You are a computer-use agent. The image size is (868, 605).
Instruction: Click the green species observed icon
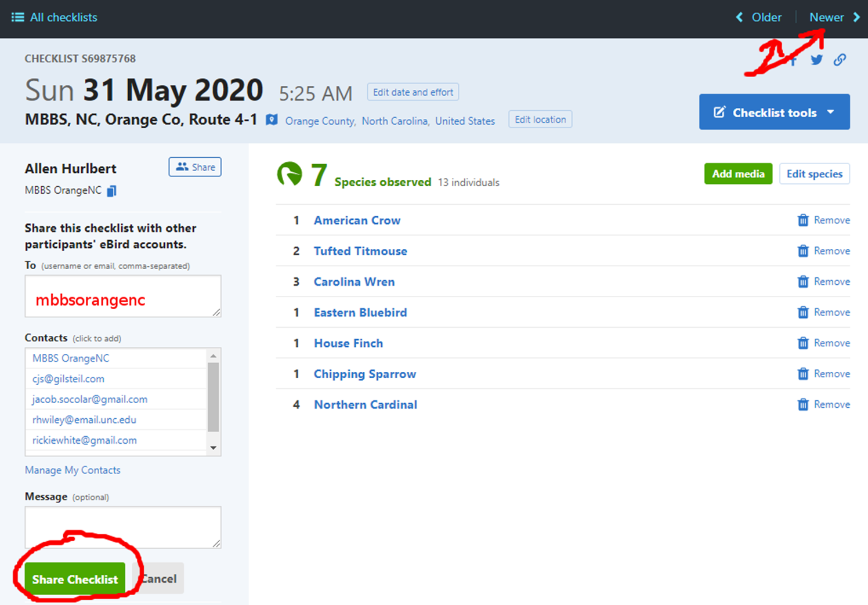290,174
